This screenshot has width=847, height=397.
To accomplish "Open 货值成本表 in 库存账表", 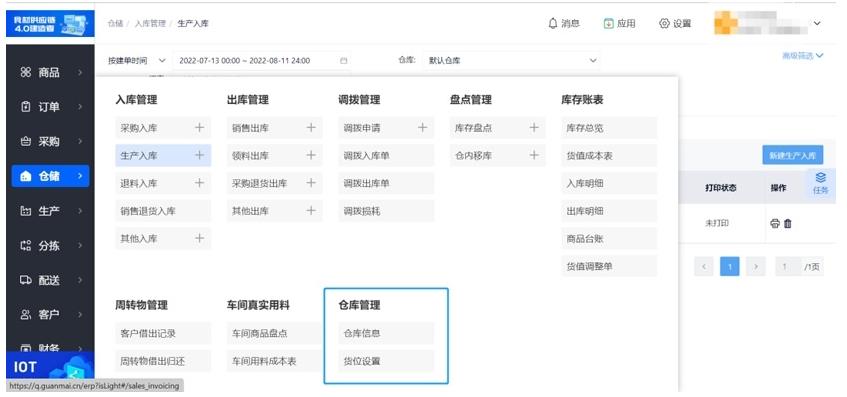I will coord(609,156).
